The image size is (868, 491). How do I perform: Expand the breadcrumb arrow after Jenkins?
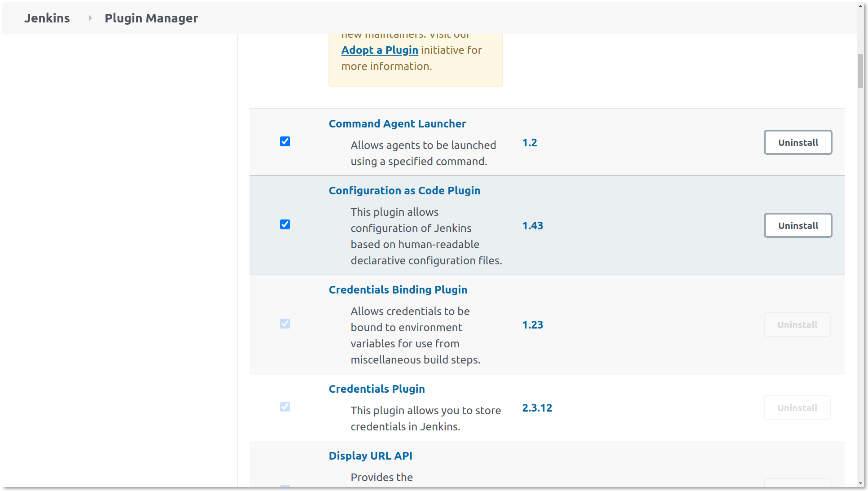click(x=90, y=18)
